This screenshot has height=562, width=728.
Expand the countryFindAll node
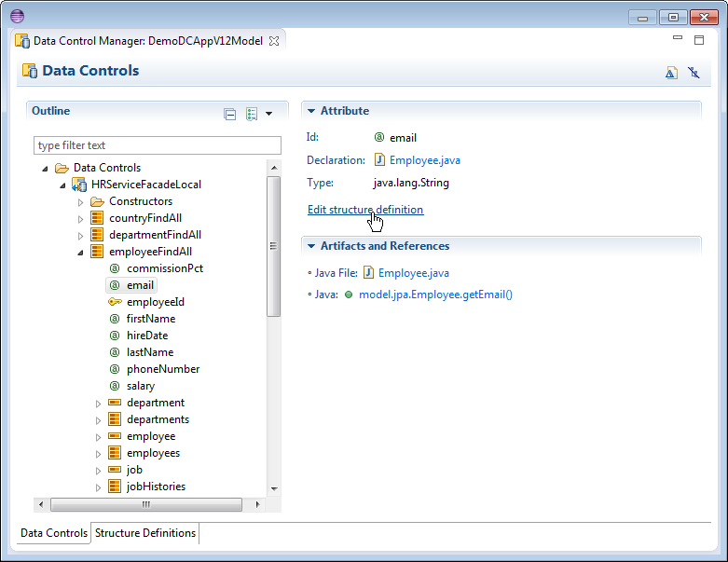pyautogui.click(x=80, y=219)
